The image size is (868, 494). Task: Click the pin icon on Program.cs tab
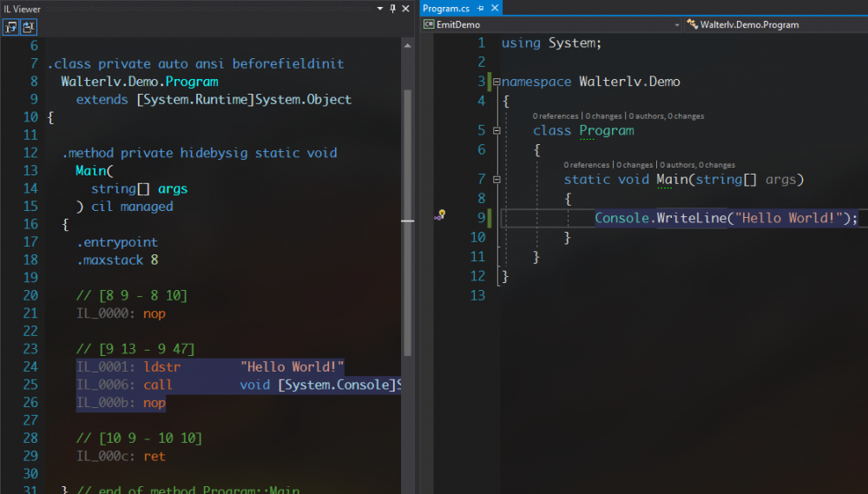coord(479,8)
